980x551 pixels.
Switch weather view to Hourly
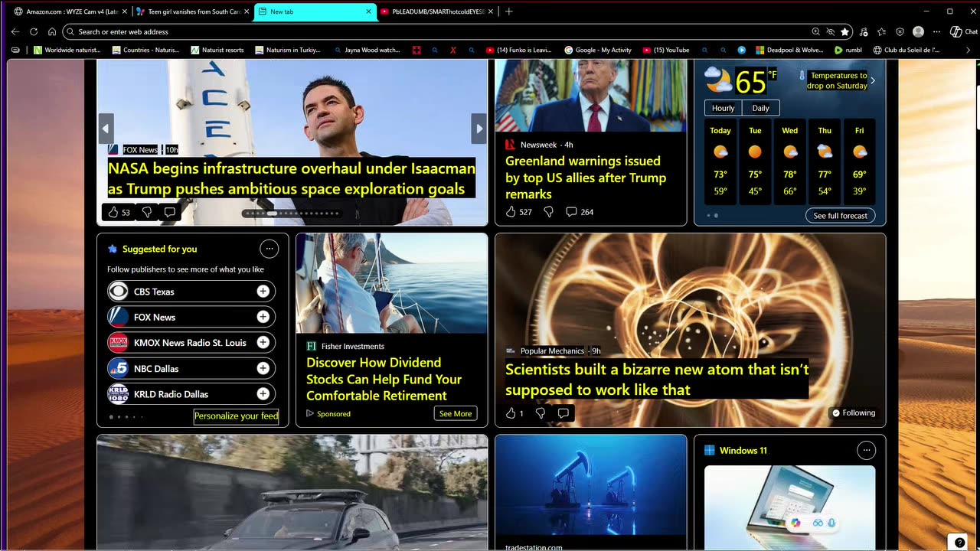tap(724, 108)
